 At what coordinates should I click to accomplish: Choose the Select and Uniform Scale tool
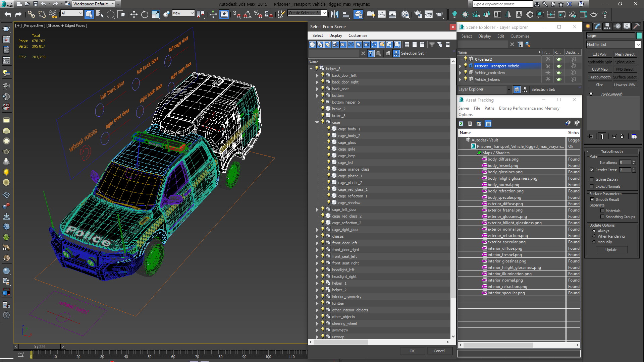(x=156, y=14)
